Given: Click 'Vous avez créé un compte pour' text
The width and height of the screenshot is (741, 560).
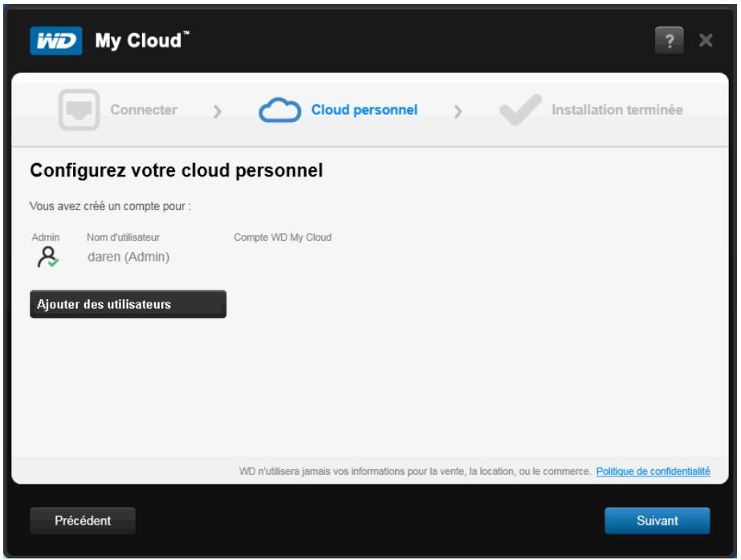Looking at the screenshot, I should tap(110, 206).
